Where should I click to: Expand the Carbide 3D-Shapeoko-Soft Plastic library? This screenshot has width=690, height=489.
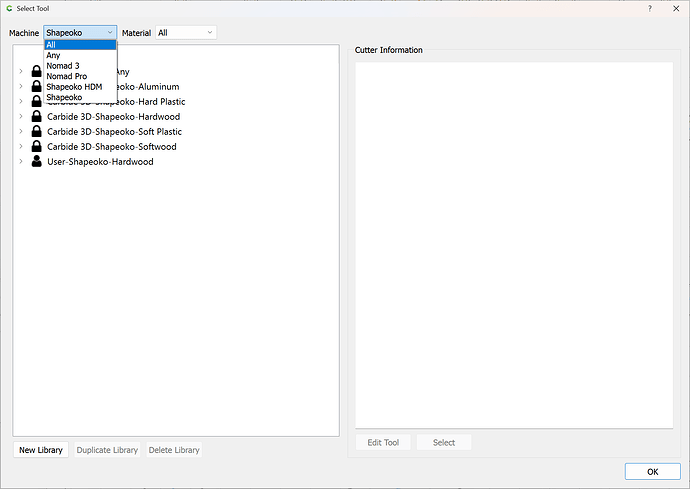[x=21, y=132]
